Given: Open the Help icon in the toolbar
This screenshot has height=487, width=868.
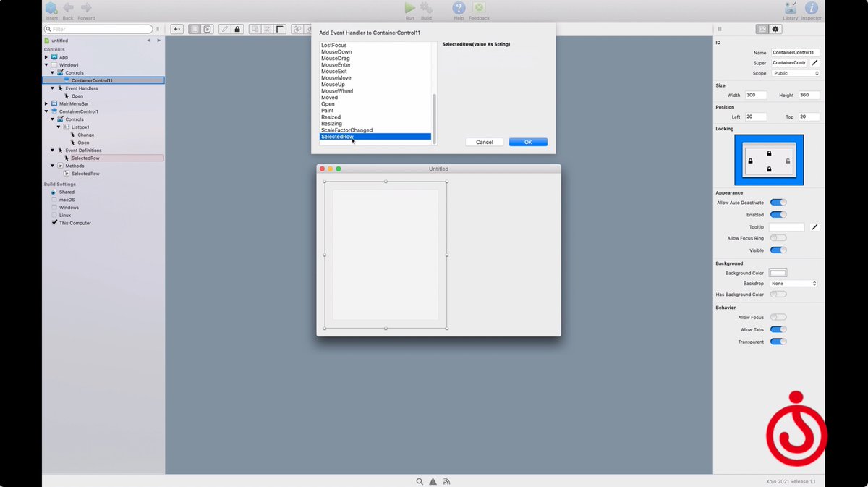Looking at the screenshot, I should [x=459, y=8].
